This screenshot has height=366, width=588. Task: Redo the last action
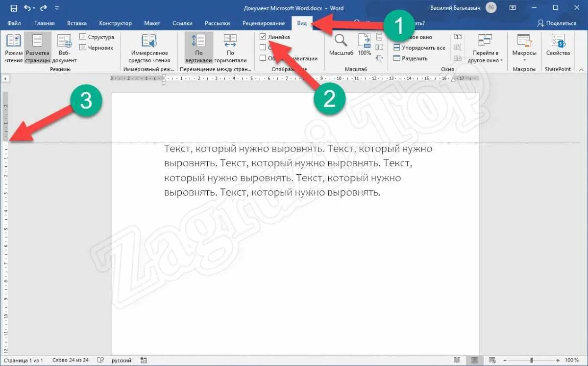click(x=44, y=8)
